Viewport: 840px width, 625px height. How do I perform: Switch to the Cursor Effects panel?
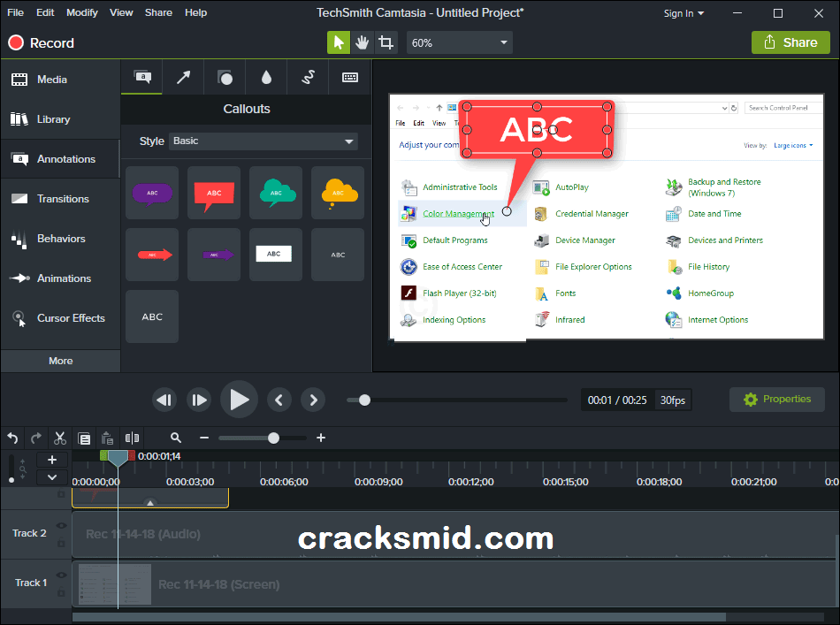click(60, 318)
